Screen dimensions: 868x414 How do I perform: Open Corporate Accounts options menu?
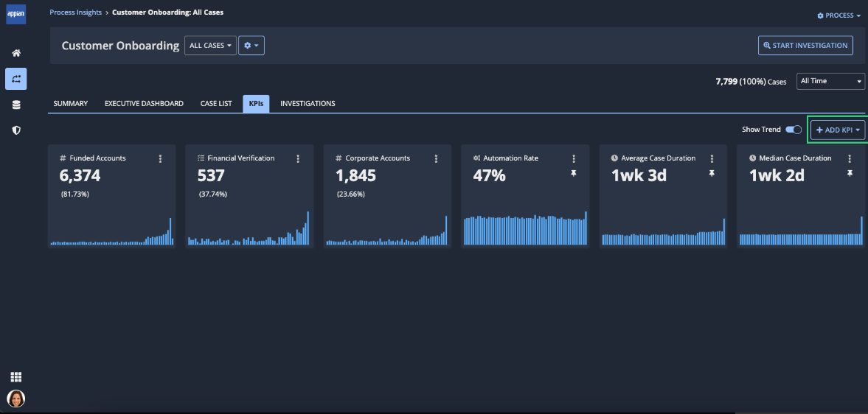pos(436,158)
